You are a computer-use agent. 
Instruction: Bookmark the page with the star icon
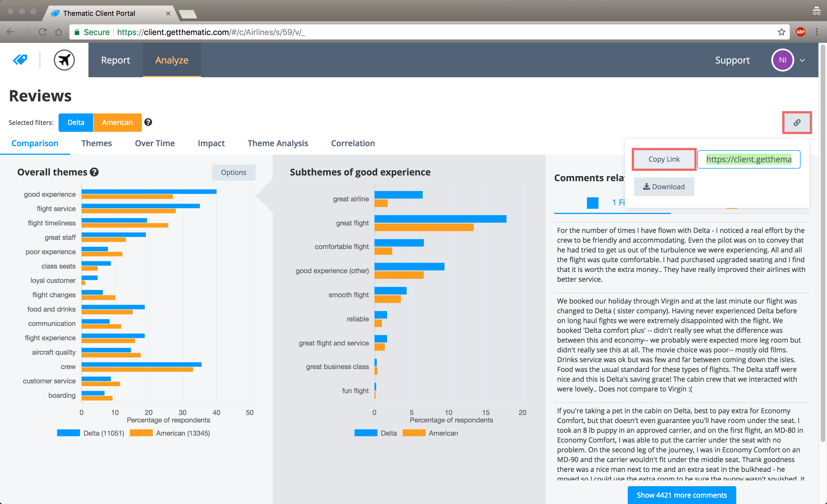click(781, 32)
